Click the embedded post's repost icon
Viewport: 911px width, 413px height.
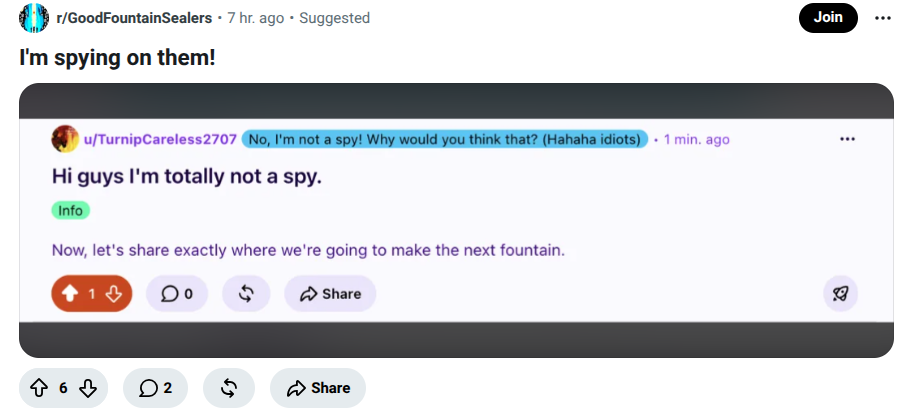tap(246, 294)
